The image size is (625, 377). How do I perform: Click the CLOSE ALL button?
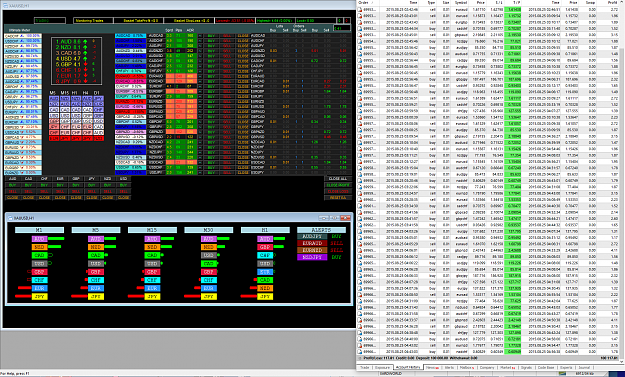(x=338, y=179)
